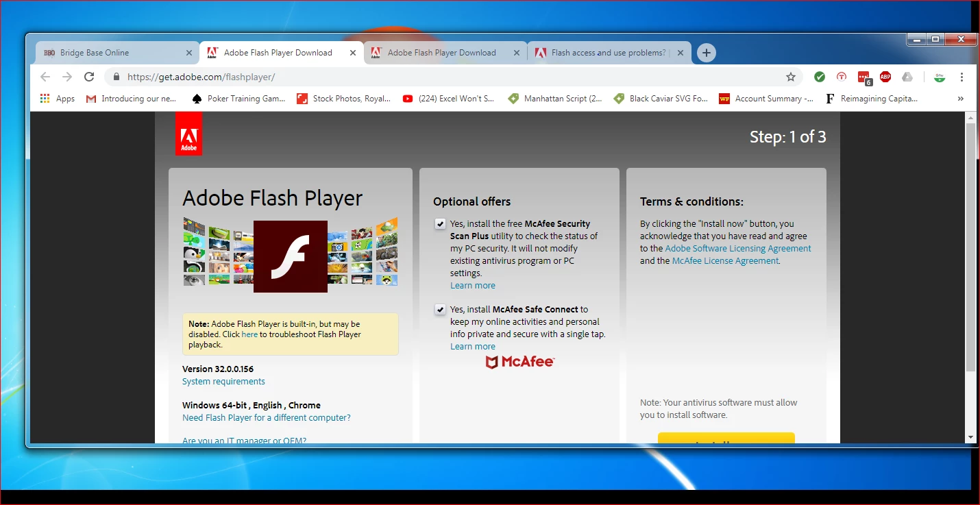Click the 'Terms & conditions:' heading
Image resolution: width=980 pixels, height=505 pixels.
[x=691, y=201]
